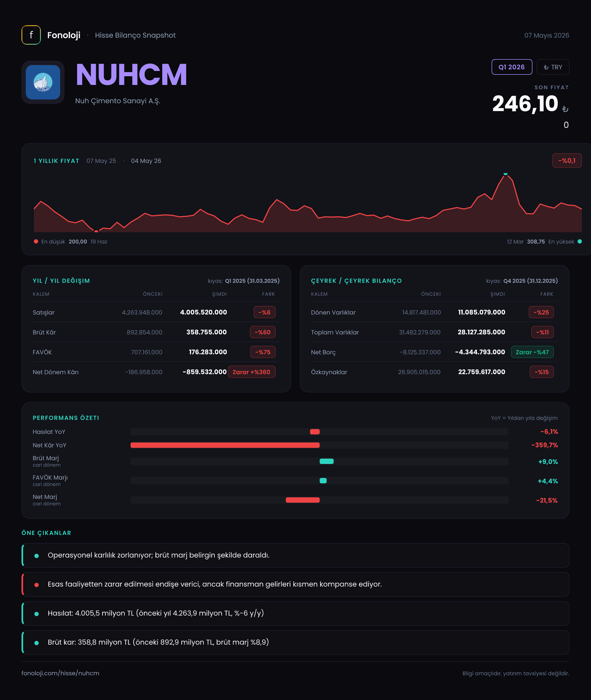Click the 892.854.000 previous Brüt Kâr value
The image size is (591, 700).
(145, 332)
